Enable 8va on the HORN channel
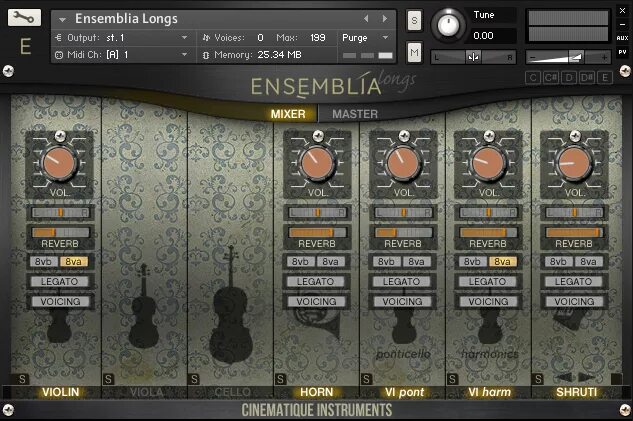This screenshot has width=633, height=421. click(x=331, y=262)
